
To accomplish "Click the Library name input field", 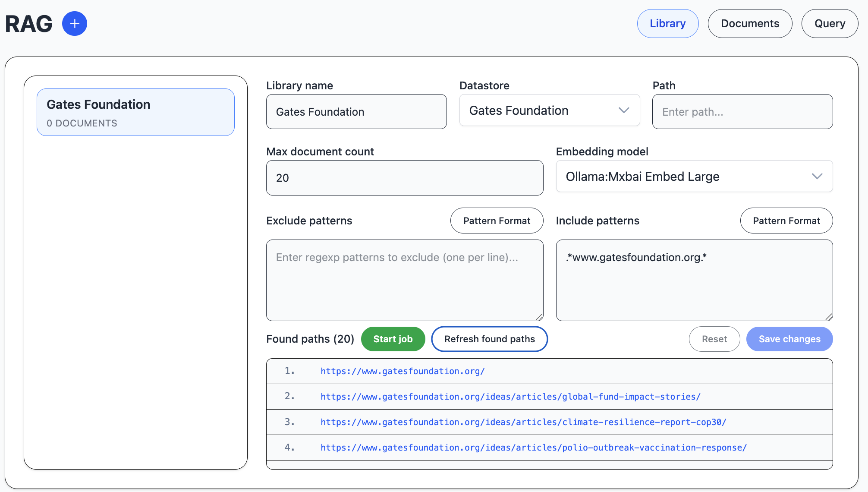I will point(356,112).
